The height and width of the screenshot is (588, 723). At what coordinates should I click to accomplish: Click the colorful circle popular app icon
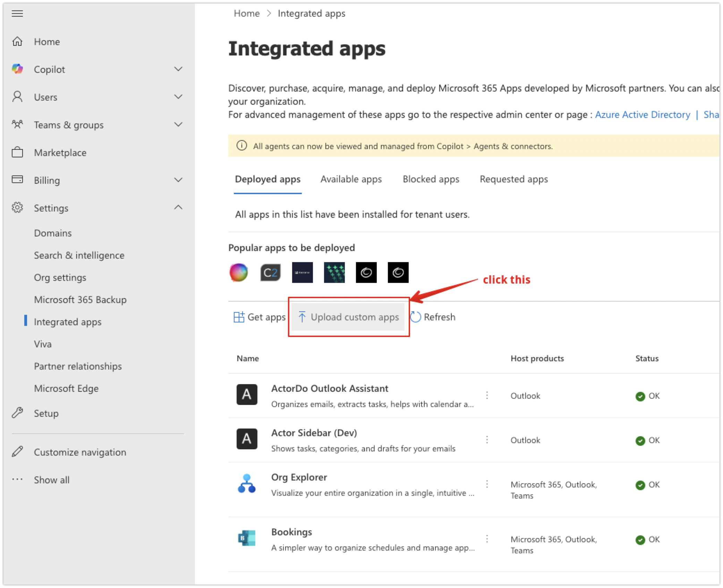click(239, 273)
